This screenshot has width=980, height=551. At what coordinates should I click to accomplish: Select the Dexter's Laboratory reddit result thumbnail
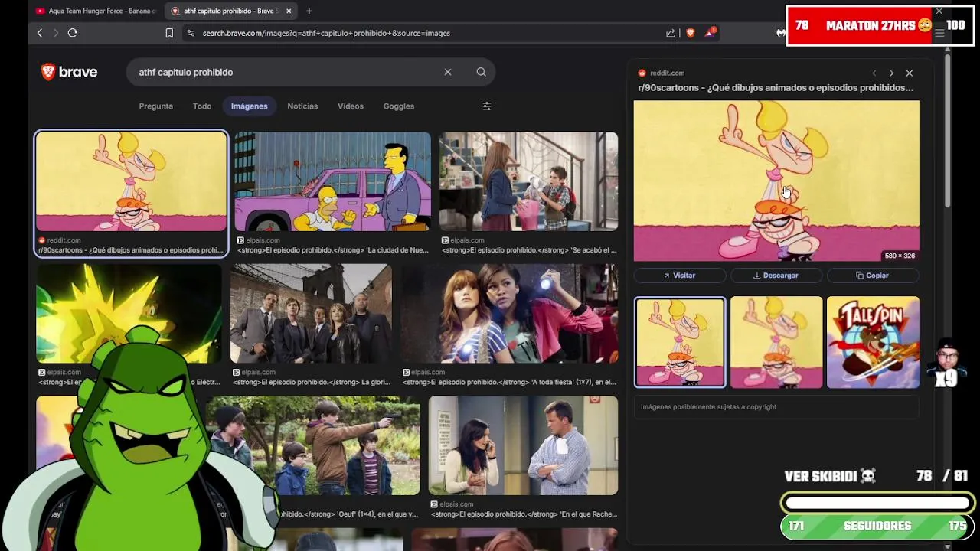(x=131, y=181)
